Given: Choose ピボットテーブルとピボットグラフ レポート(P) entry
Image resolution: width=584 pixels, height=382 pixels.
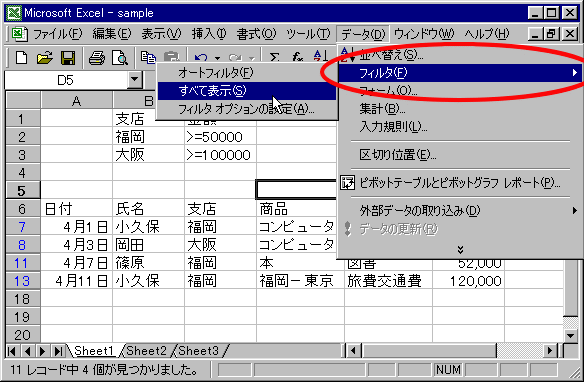Looking at the screenshot, I should [459, 183].
